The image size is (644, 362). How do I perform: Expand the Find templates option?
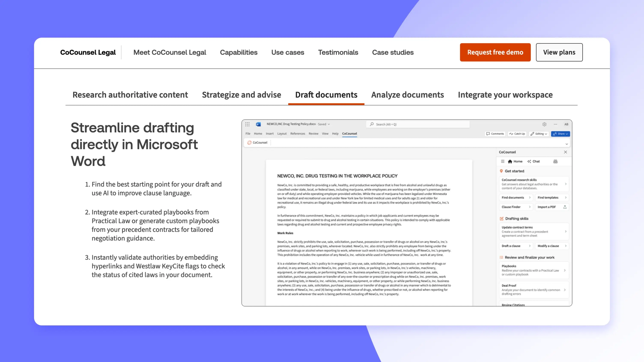(x=566, y=197)
